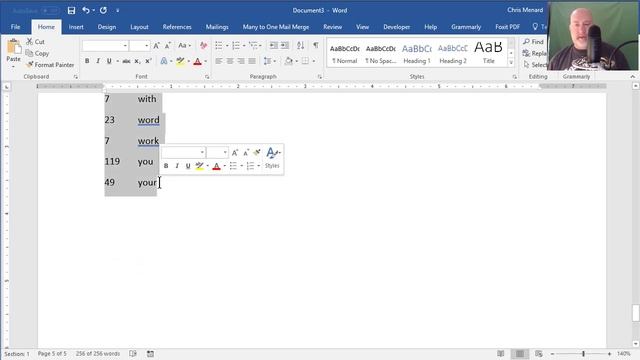Align text left in ribbon
This screenshot has height=360, width=640.
(219, 61)
